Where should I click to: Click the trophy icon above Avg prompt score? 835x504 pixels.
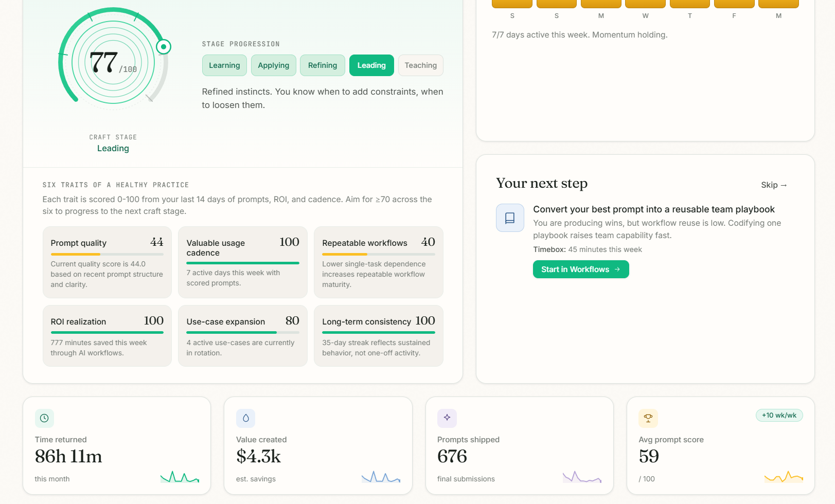click(648, 418)
